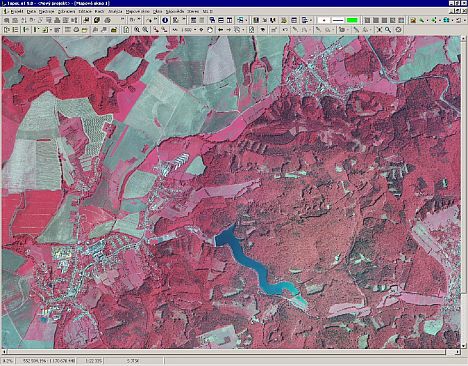468x366 pixels.
Task: Expand dropdown beside the blue windows icon
Action: [452, 20]
